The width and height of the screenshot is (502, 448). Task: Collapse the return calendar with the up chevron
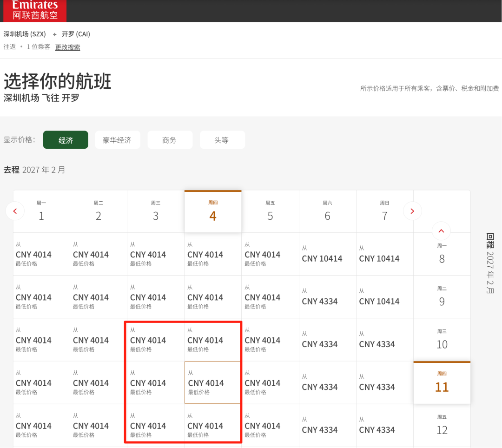click(441, 231)
